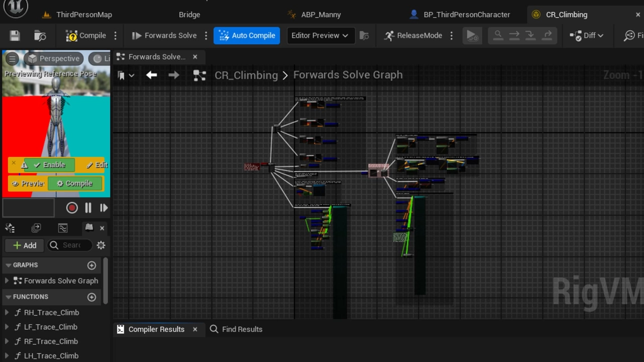Switch to the Bridge tab
644x362 pixels.
click(x=189, y=15)
